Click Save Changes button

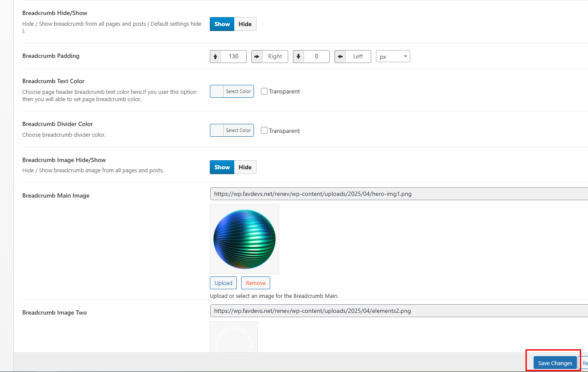point(555,363)
